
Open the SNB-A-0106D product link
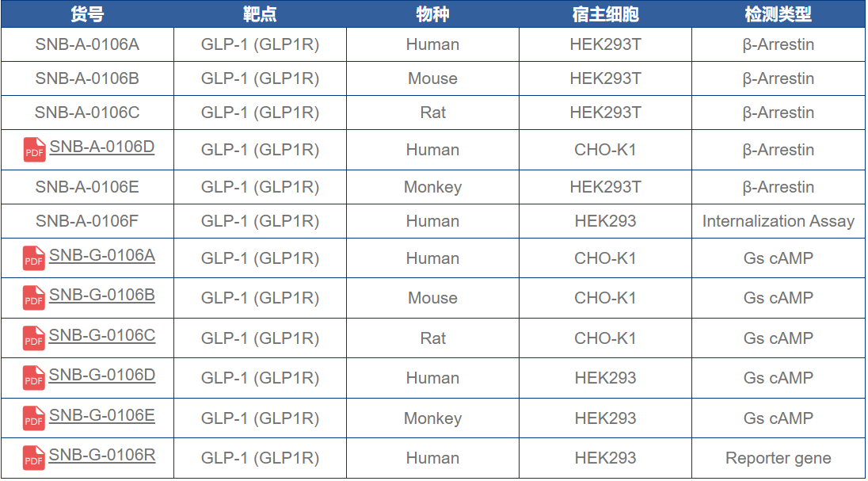tap(101, 147)
